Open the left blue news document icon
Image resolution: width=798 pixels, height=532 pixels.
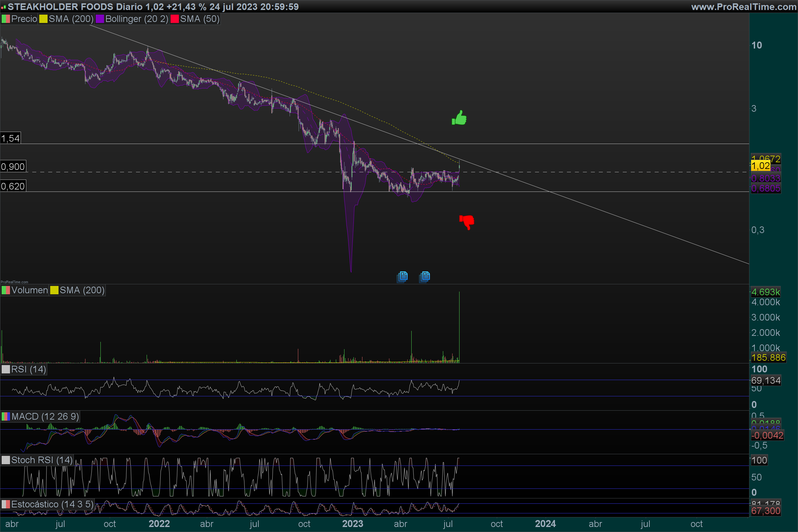402,277
